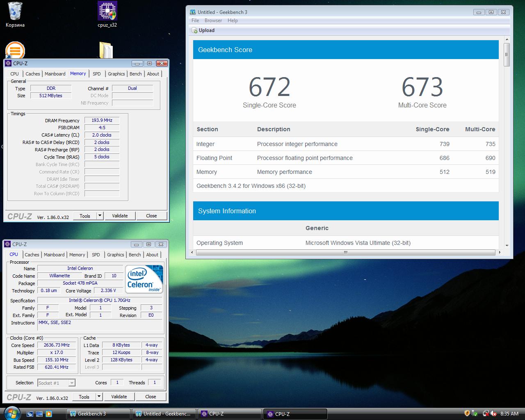Screen dimensions: 525x420
Task: Click Close button in the Memory CPU-Z window
Action: (151, 216)
